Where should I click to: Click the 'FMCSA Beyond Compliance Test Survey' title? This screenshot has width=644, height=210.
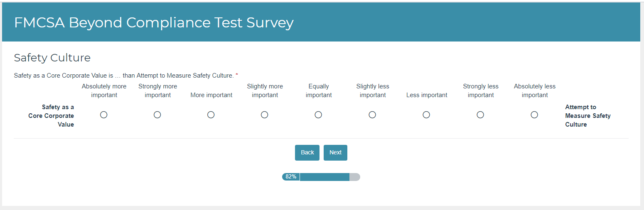click(154, 23)
